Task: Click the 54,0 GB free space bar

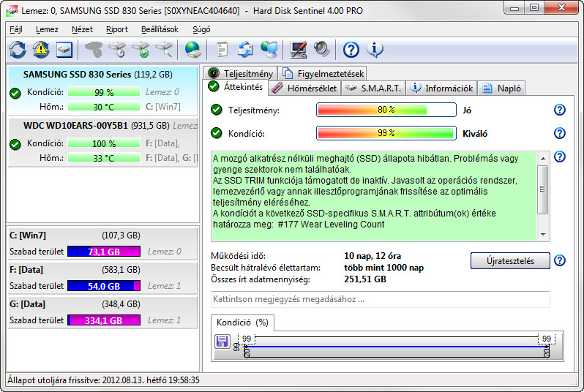Action: [104, 286]
